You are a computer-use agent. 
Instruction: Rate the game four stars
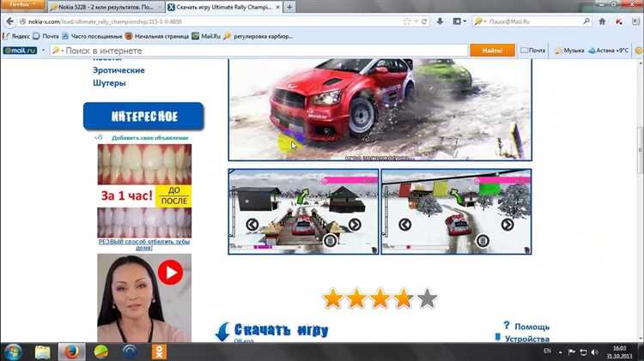pos(404,298)
